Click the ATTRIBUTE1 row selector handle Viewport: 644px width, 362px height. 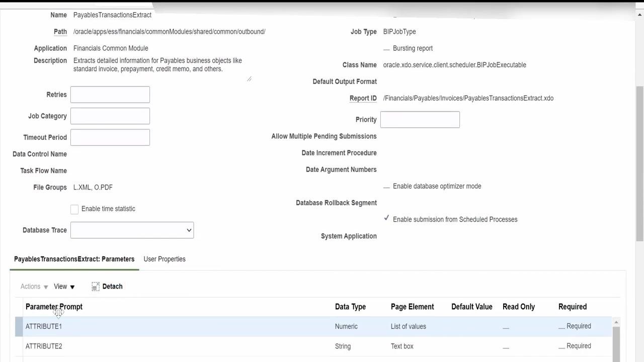tap(19, 326)
